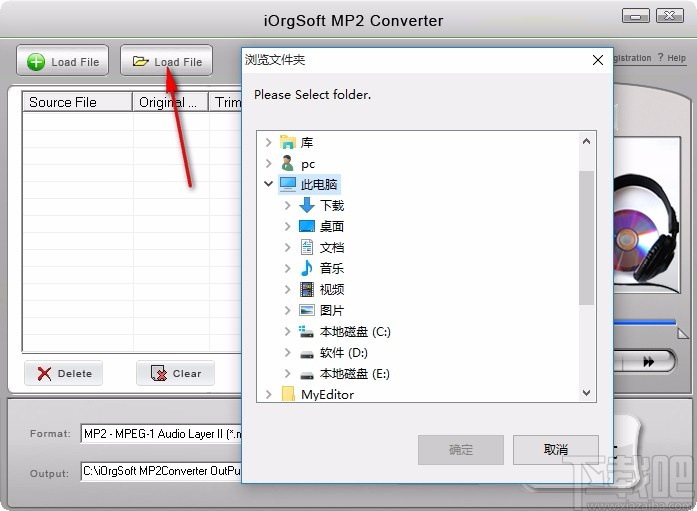Select the 库 library icon
The width and height of the screenshot is (697, 511).
pos(288,142)
